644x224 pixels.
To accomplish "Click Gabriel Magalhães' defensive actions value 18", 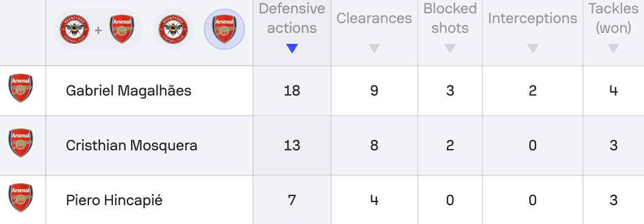I will click(x=292, y=91).
